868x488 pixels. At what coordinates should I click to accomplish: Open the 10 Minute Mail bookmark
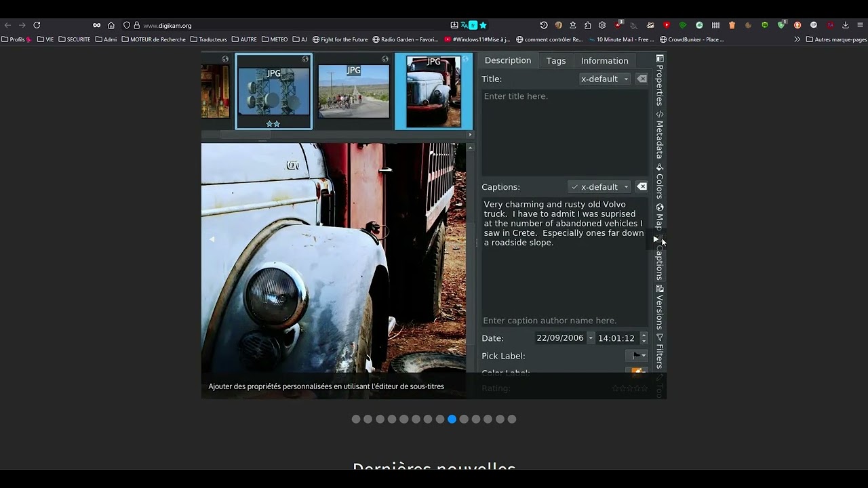[x=621, y=39]
